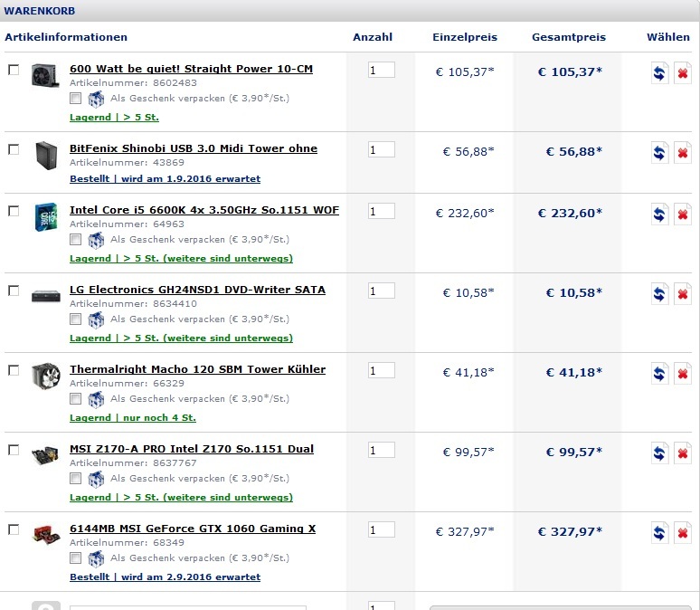Click the be quiet! power supply thumbnail
Screen dimensions: 700x610
click(x=45, y=74)
